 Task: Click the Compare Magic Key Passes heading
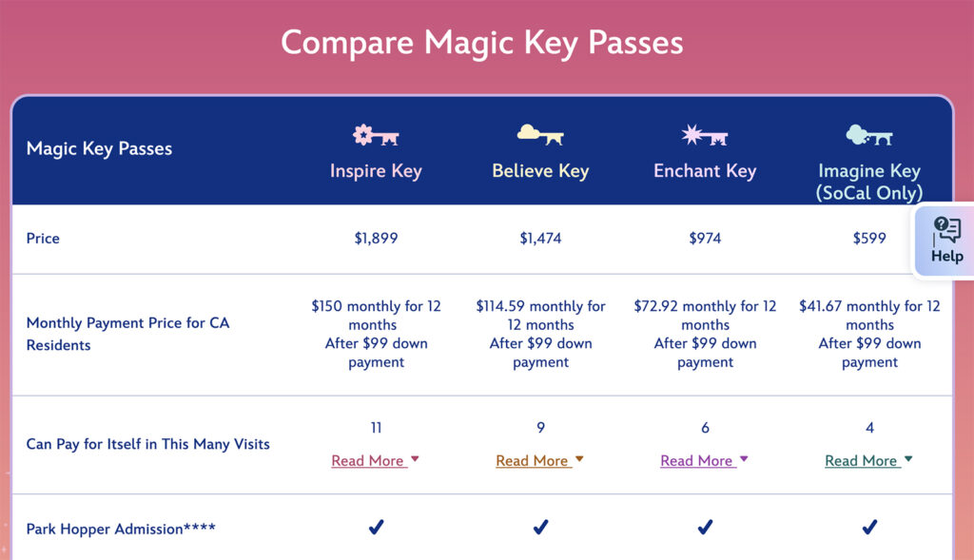[x=482, y=43]
